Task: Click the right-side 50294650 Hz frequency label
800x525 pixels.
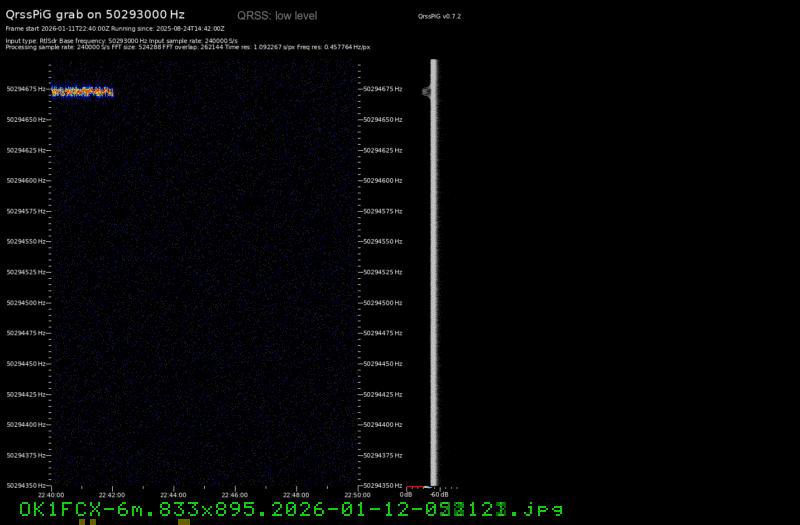Action: click(384, 120)
